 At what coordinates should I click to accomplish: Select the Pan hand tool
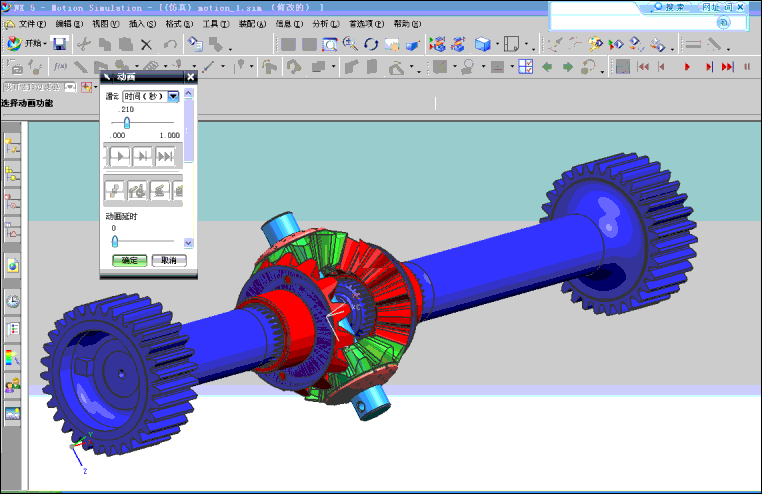click(391, 45)
